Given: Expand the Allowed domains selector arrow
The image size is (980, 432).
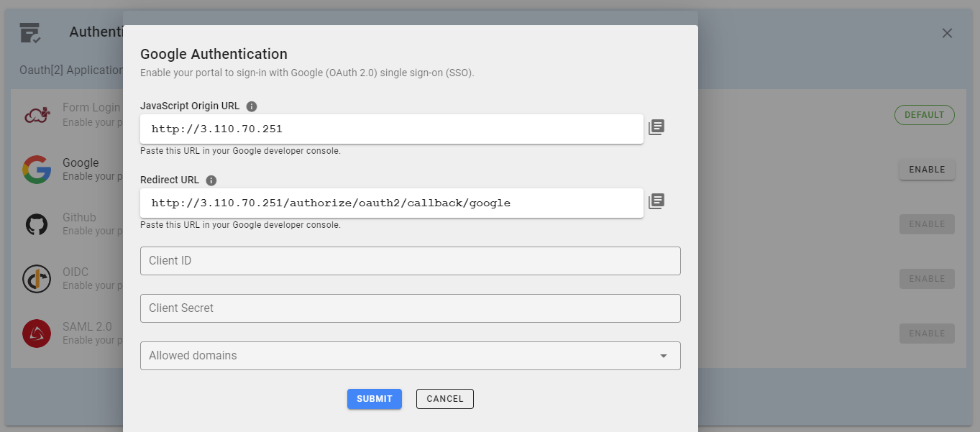Looking at the screenshot, I should click(663, 356).
